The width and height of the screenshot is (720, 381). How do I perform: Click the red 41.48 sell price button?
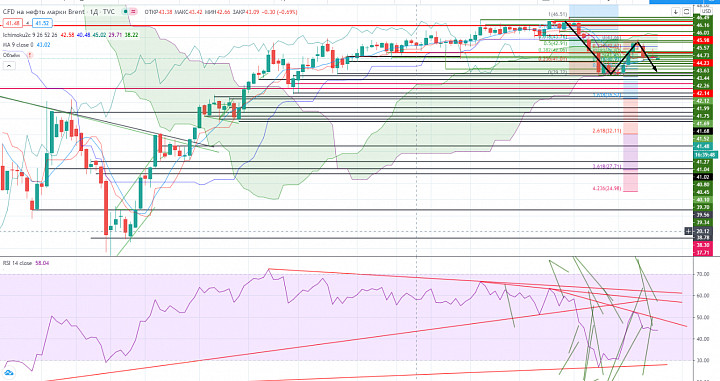pyautogui.click(x=12, y=23)
